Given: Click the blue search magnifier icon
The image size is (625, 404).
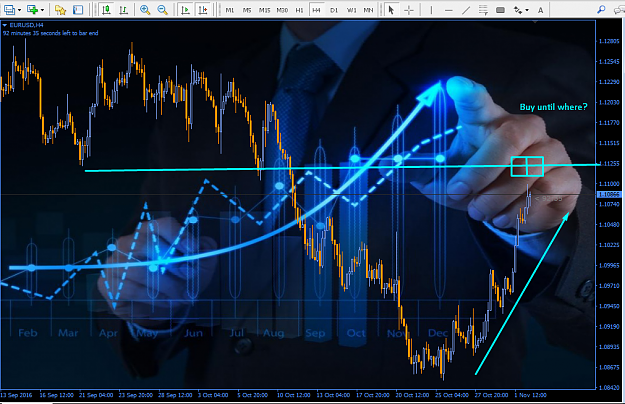Looking at the screenshot, I should [601, 10].
